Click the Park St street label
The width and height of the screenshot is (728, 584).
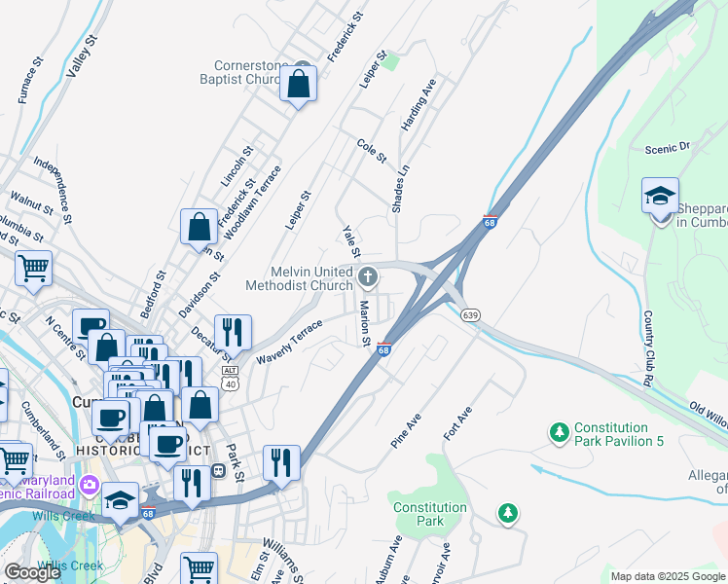(x=235, y=463)
